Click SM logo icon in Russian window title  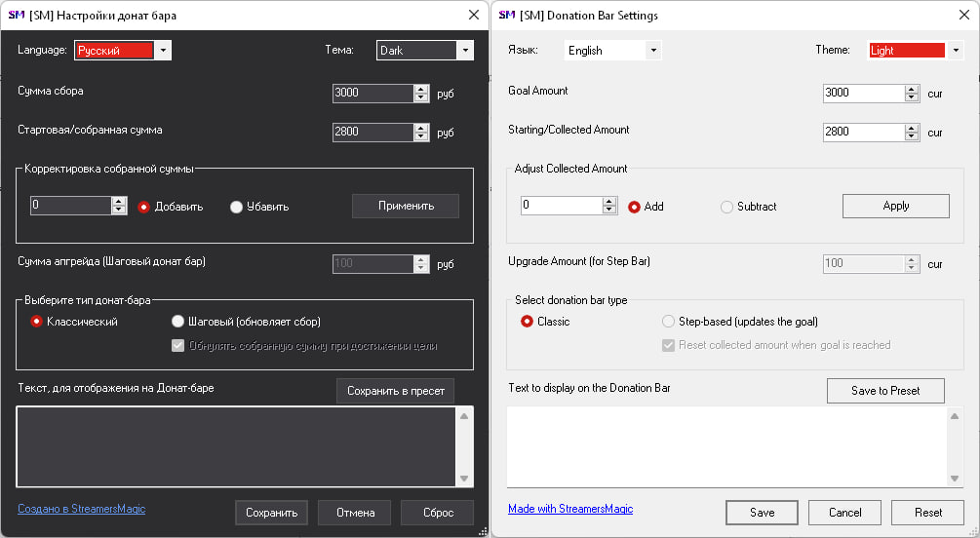19,16
